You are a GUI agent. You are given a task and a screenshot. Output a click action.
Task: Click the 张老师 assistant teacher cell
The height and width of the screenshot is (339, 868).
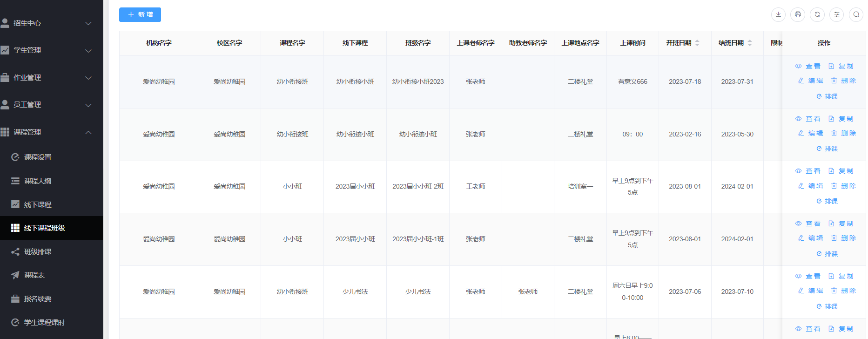coord(528,292)
